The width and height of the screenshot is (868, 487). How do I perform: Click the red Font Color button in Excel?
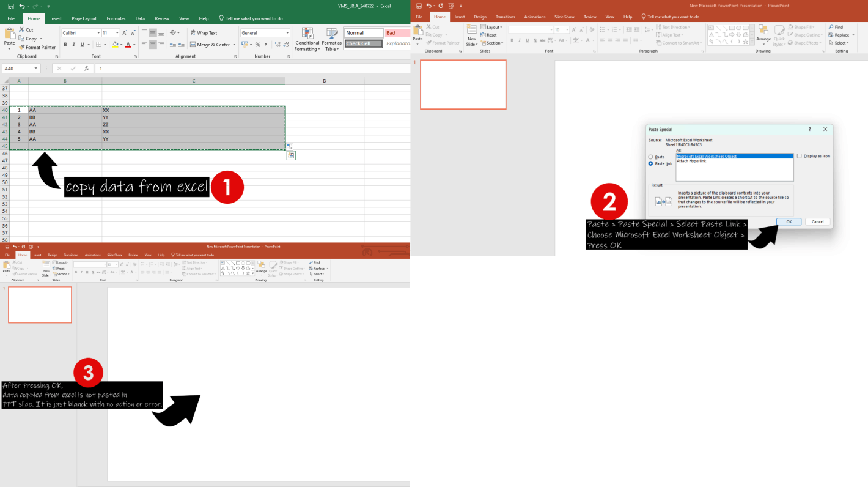(128, 45)
